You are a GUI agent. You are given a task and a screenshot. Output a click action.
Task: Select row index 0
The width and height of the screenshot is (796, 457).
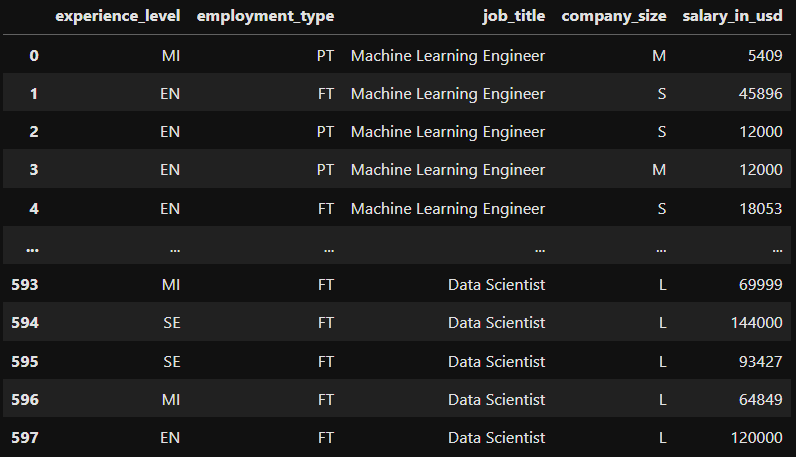click(34, 56)
